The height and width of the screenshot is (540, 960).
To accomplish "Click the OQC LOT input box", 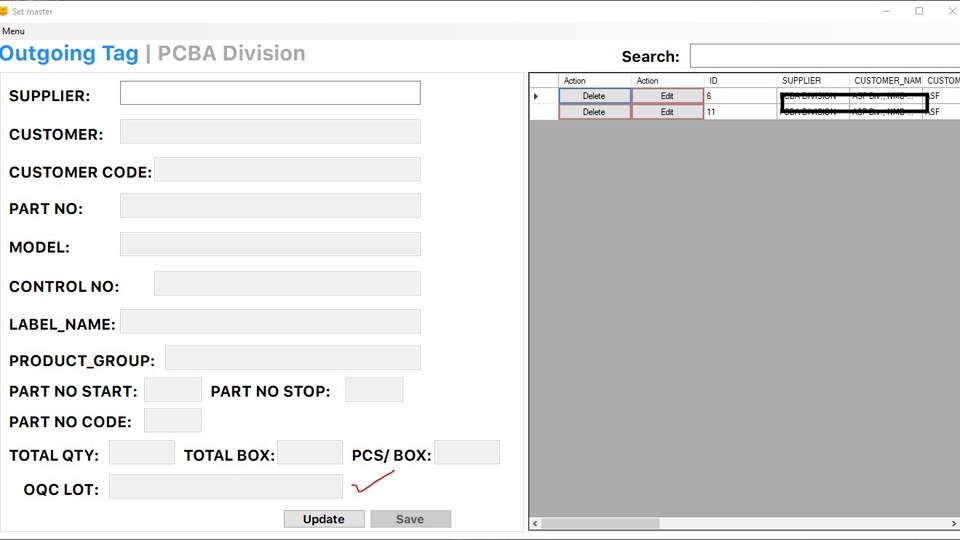I will [x=226, y=487].
